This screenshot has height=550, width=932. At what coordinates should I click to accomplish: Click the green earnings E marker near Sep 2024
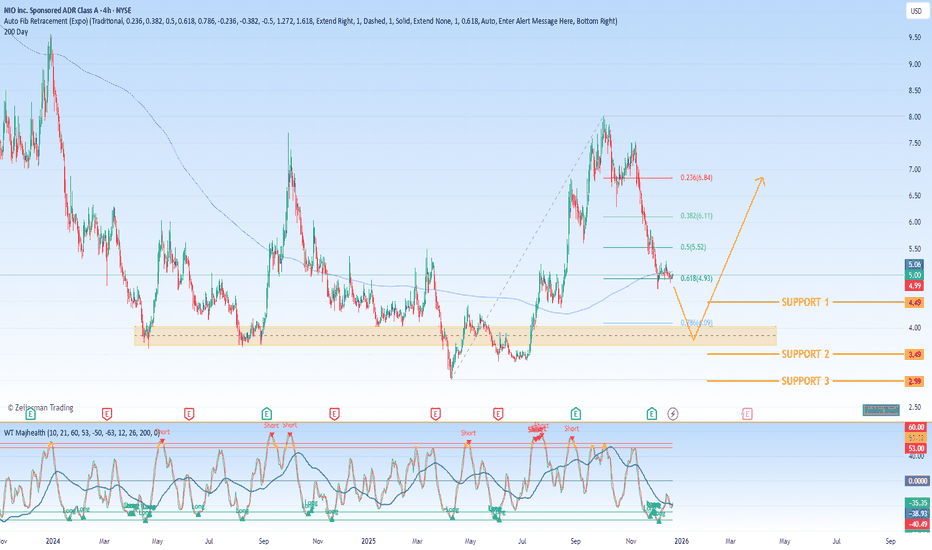coord(266,412)
